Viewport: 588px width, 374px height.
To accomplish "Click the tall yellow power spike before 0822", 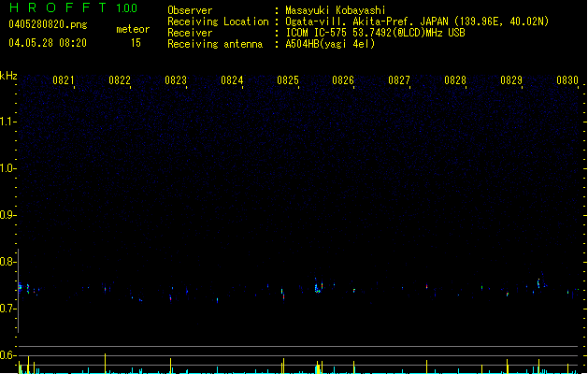I will pos(106,363).
